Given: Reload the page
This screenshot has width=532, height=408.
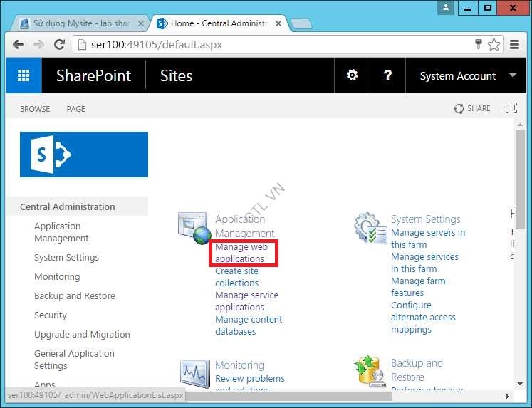Looking at the screenshot, I should tap(60, 44).
